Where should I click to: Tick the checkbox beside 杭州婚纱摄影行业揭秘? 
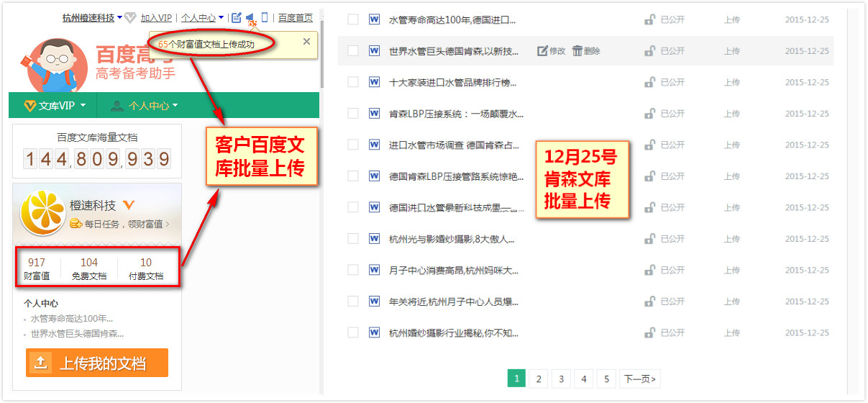point(353,332)
